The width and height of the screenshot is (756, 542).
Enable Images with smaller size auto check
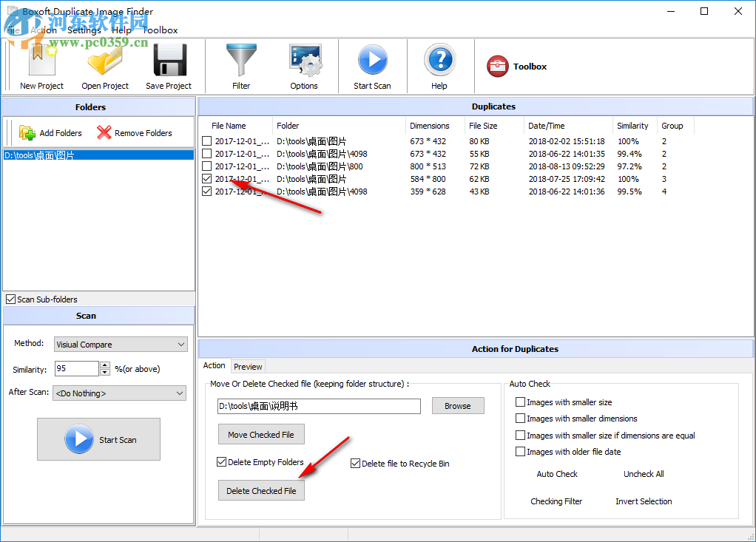(521, 402)
